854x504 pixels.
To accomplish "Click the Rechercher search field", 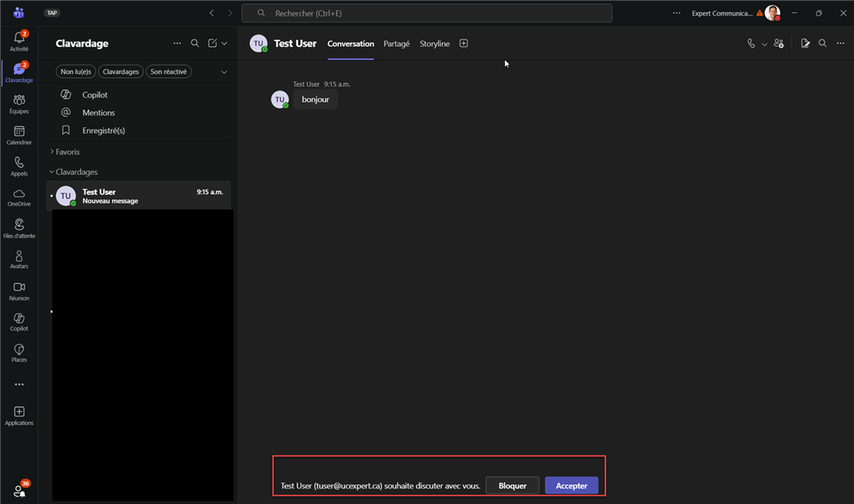I will (427, 13).
